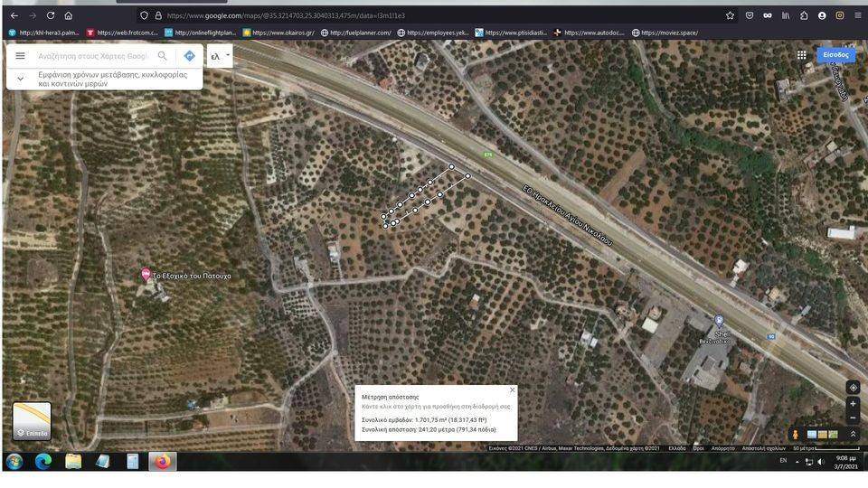Center map on your location
The height and width of the screenshot is (488, 868).
[853, 388]
